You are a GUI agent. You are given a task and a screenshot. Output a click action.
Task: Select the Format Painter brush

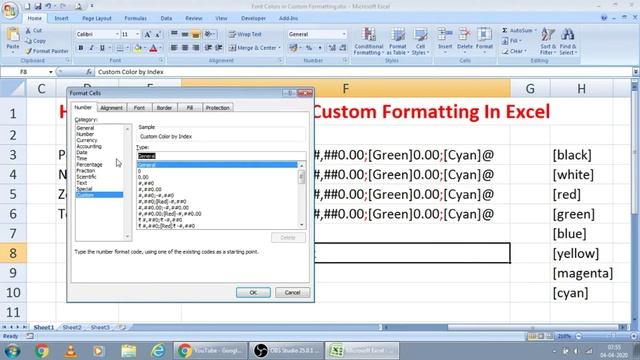28,51
